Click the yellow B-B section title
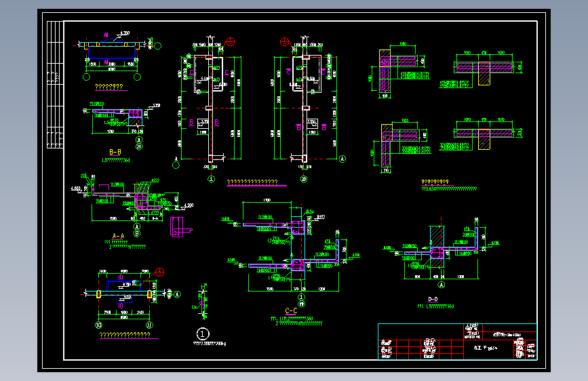The width and height of the screenshot is (588, 381). tap(115, 152)
